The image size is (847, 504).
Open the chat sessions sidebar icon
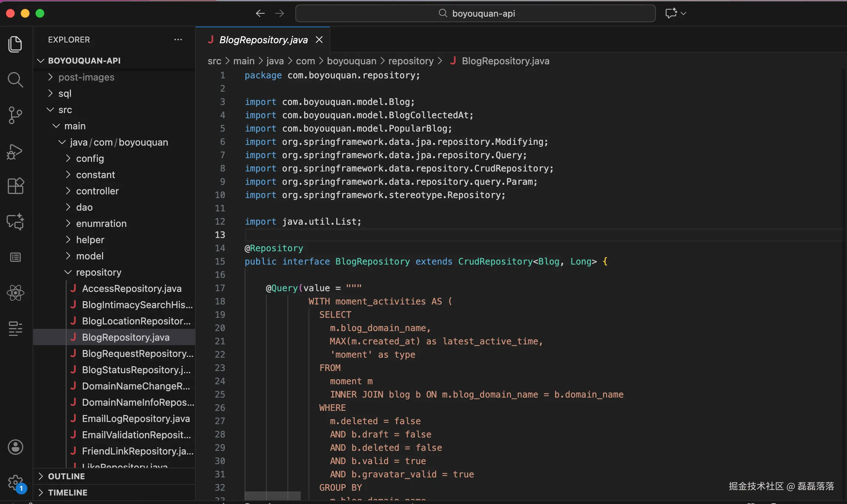click(x=15, y=222)
